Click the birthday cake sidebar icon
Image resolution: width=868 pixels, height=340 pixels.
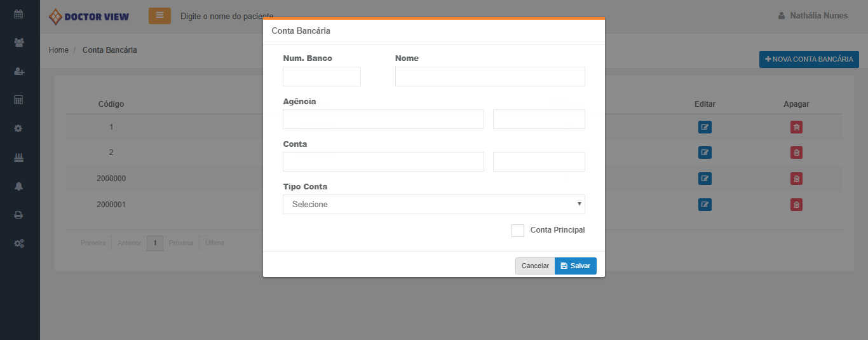pyautogui.click(x=19, y=158)
